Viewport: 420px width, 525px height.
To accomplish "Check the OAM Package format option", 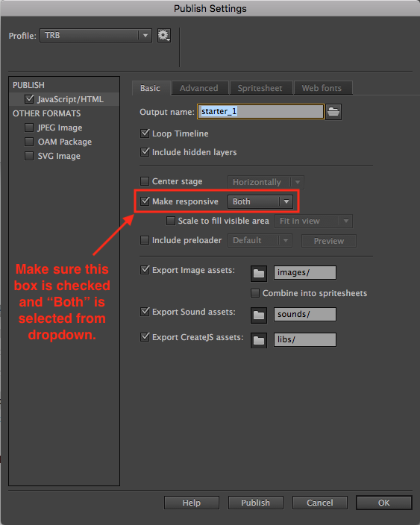I will click(29, 142).
